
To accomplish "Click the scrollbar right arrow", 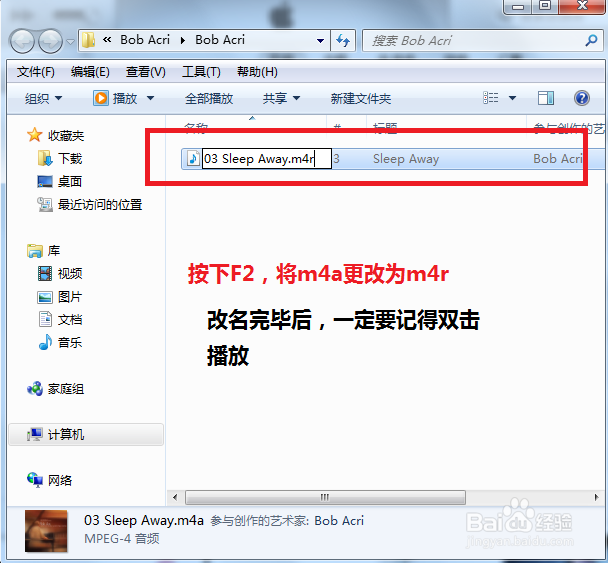I will [x=596, y=497].
